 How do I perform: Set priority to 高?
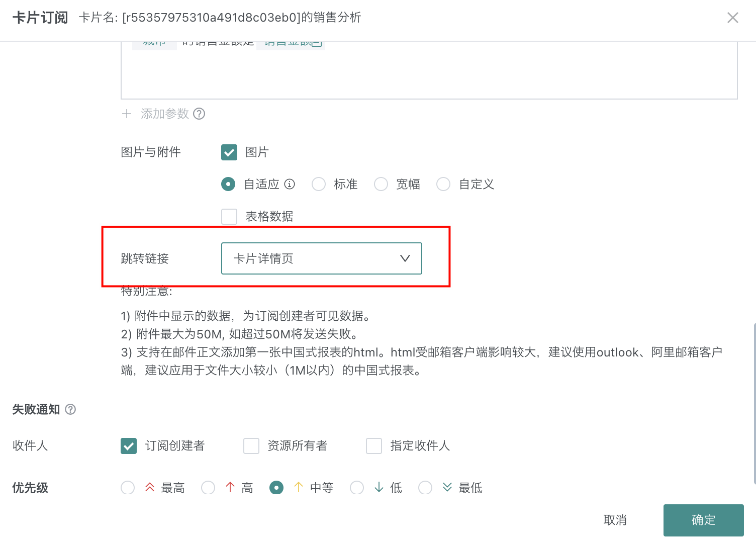pos(208,488)
